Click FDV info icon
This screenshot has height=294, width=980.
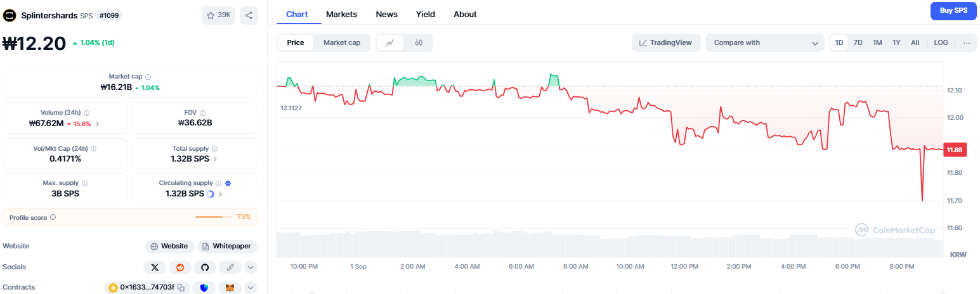(202, 113)
